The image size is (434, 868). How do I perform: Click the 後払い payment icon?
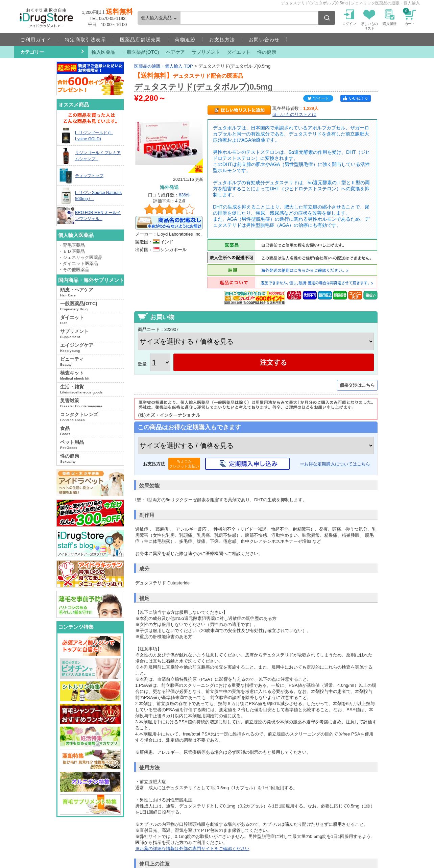pos(370,295)
